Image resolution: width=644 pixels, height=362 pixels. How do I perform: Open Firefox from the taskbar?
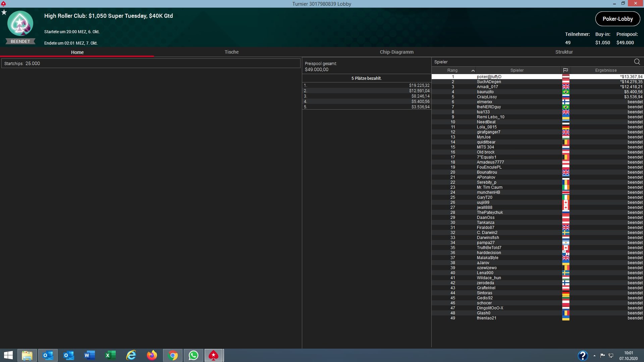[152, 355]
